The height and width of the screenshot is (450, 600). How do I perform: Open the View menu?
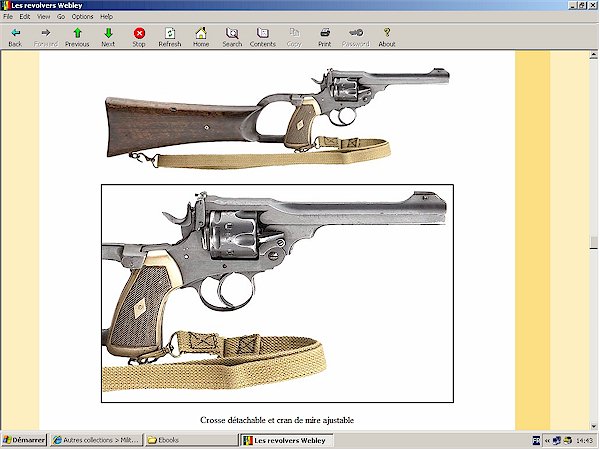click(43, 16)
